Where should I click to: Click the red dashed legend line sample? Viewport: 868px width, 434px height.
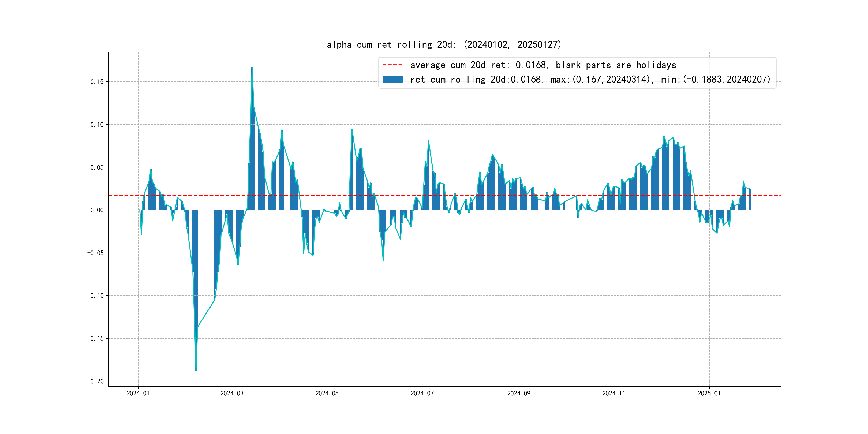click(392, 65)
